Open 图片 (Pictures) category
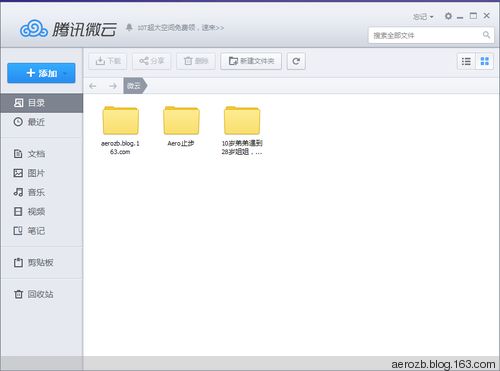Screen dimensions: 500x371 pos(41,173)
